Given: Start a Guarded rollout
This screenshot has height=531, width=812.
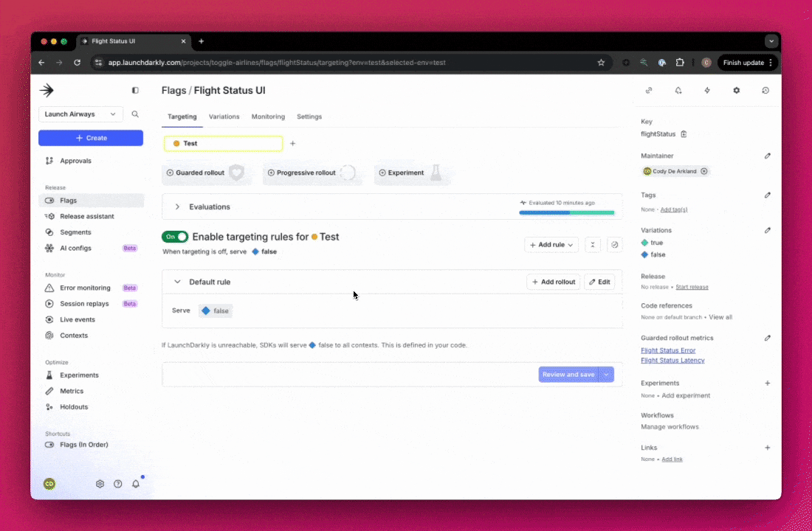Looking at the screenshot, I should [x=205, y=173].
